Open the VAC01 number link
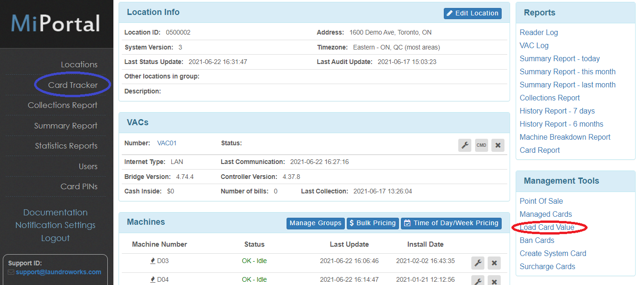This screenshot has width=644, height=285. click(x=167, y=143)
